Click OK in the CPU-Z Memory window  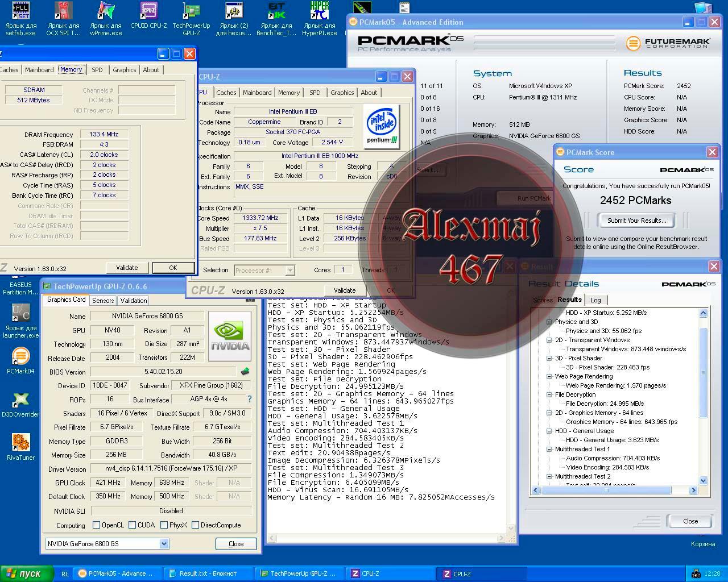[x=173, y=268]
